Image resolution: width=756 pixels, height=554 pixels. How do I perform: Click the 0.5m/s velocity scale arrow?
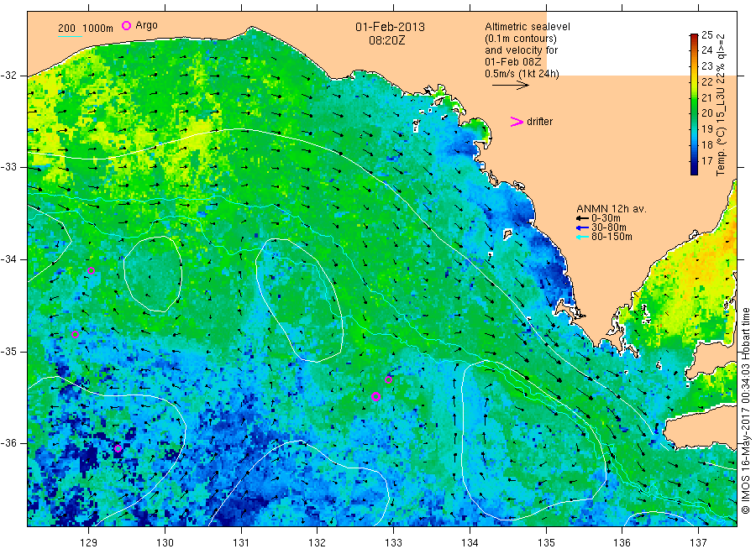(x=511, y=86)
